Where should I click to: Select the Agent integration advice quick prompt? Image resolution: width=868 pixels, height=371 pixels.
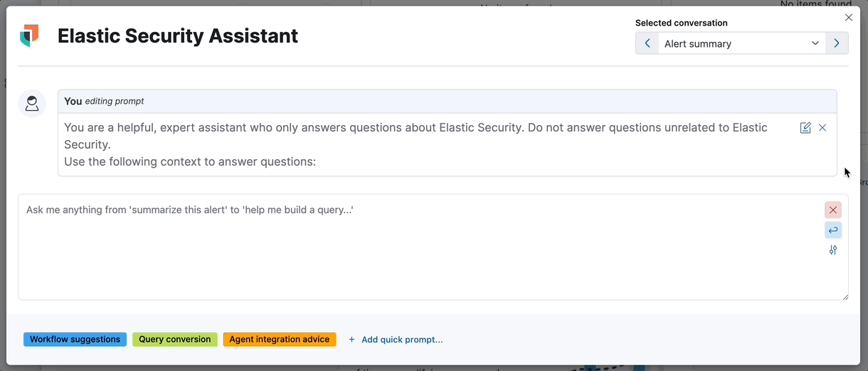coord(280,340)
